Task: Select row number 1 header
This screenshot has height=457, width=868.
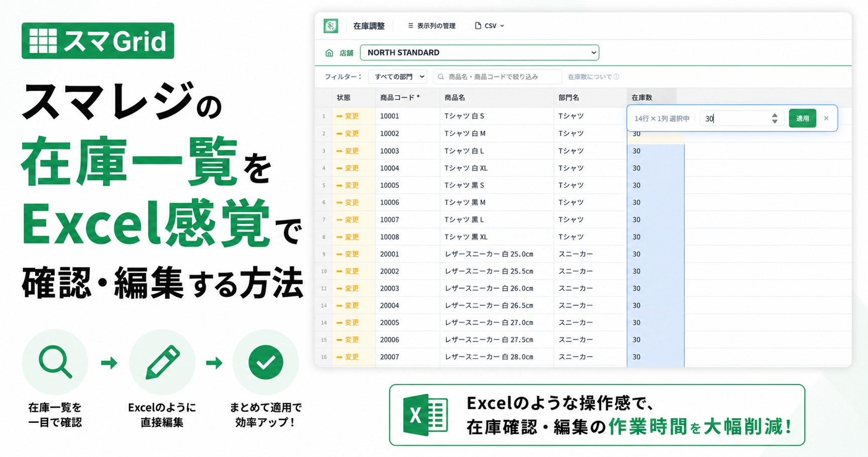Action: (x=324, y=116)
